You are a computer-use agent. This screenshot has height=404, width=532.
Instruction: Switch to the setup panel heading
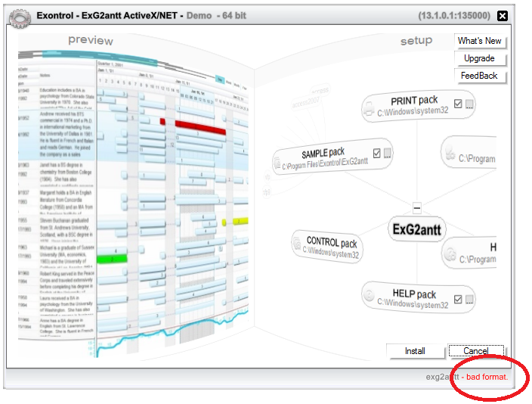[416, 41]
